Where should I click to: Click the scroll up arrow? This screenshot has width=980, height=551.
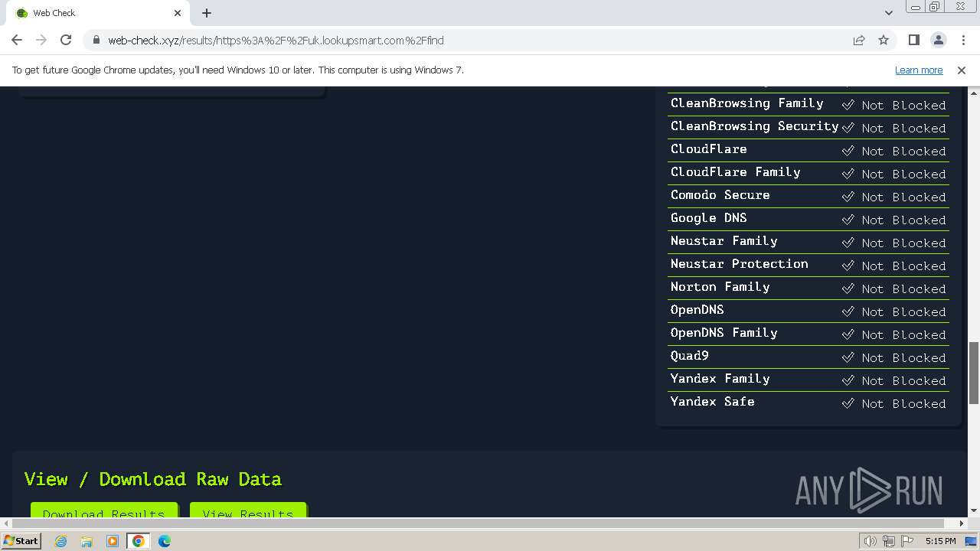point(974,92)
